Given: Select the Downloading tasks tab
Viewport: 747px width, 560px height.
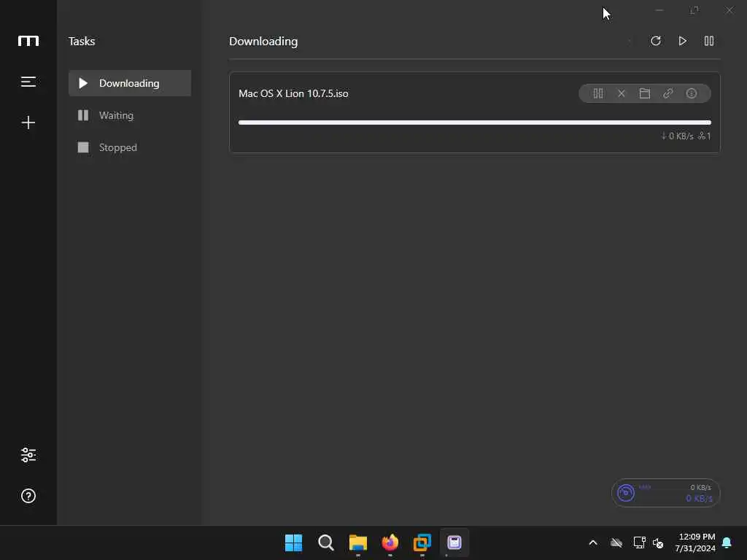Looking at the screenshot, I should (x=130, y=83).
